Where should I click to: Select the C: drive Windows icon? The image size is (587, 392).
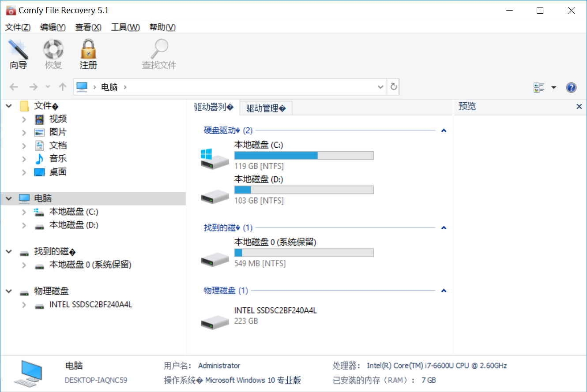click(x=215, y=158)
